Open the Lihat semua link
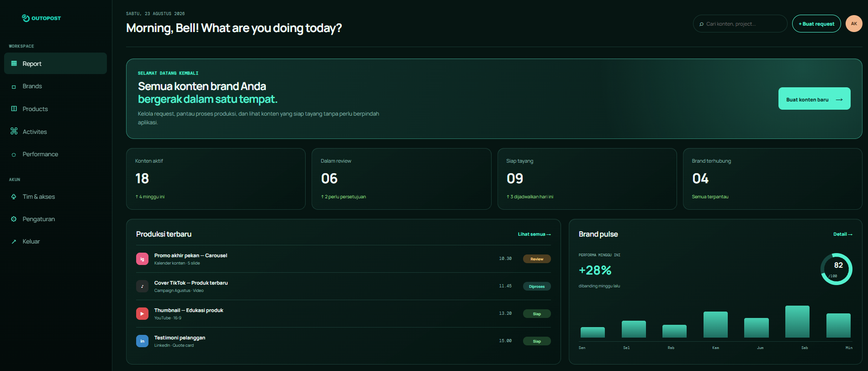This screenshot has height=371, width=868. [534, 234]
